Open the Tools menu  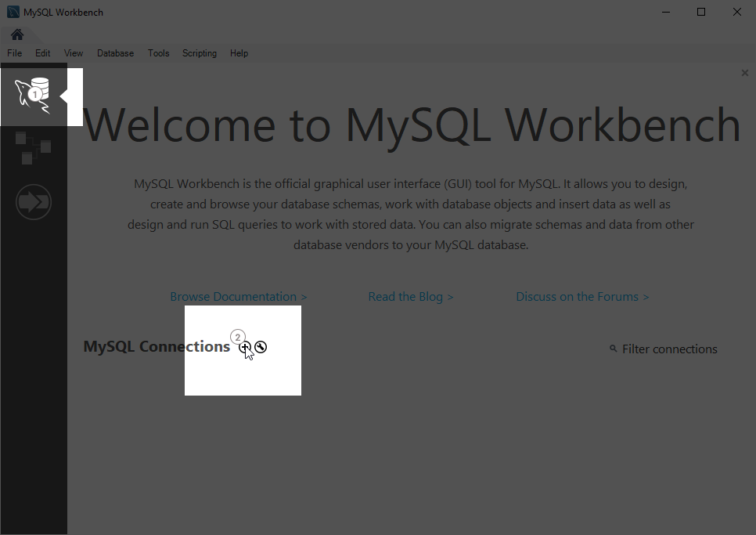pos(158,52)
